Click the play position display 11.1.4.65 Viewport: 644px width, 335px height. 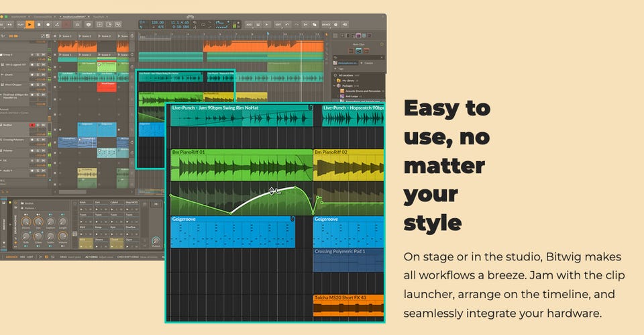pos(180,23)
